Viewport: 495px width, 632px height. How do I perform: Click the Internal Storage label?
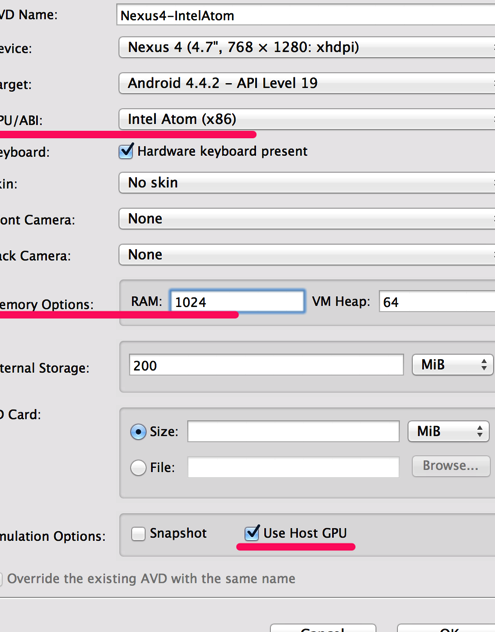tap(44, 368)
